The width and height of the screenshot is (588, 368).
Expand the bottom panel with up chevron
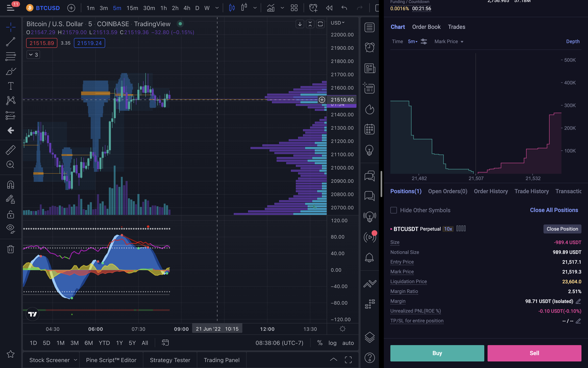click(334, 360)
